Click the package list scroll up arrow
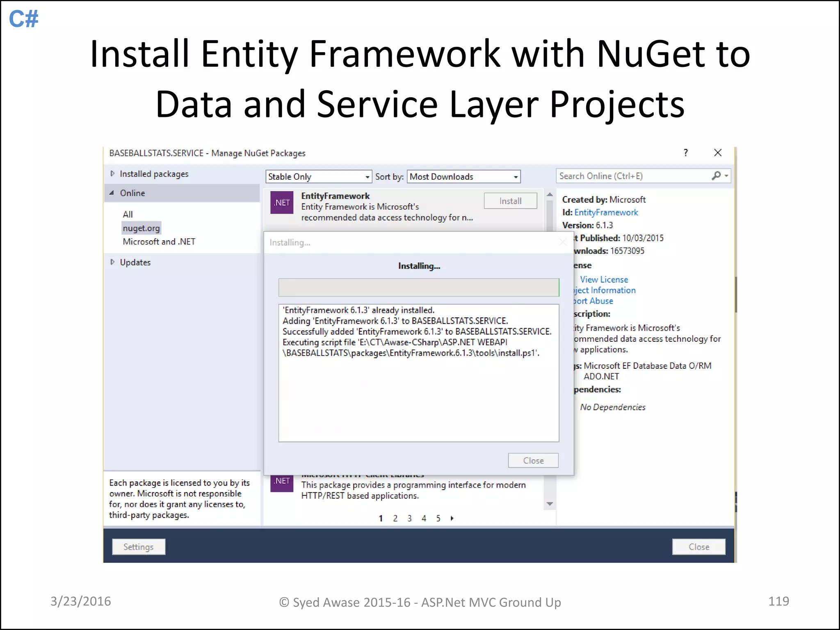This screenshot has width=840, height=630. click(x=550, y=194)
